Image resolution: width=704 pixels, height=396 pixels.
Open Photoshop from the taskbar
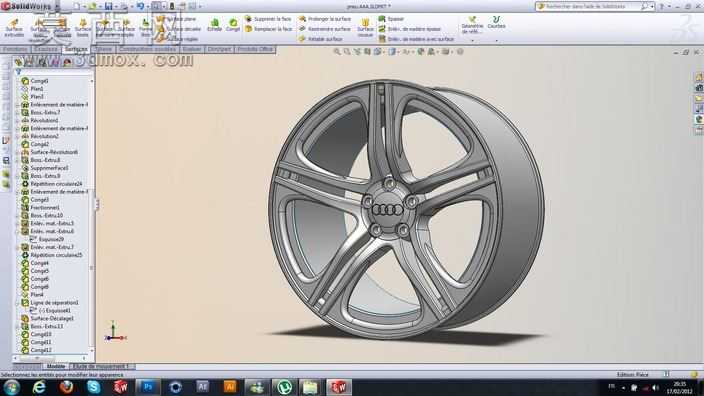pyautogui.click(x=148, y=387)
